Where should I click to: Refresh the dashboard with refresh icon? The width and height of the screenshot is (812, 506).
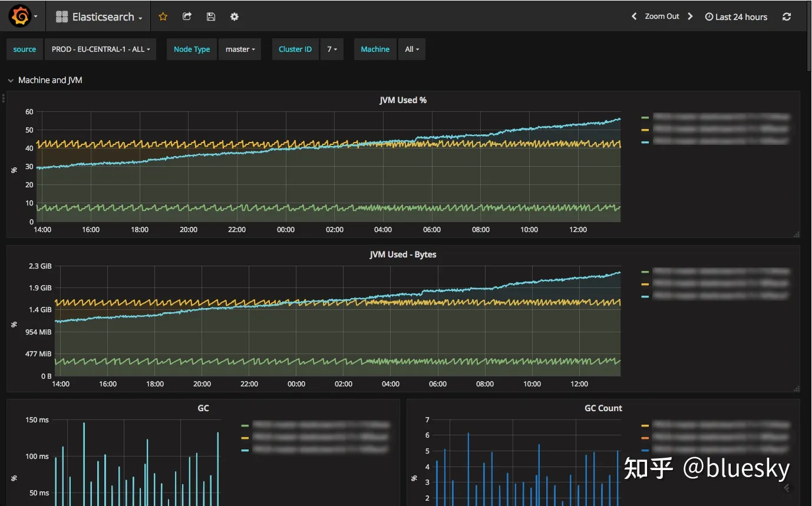pyautogui.click(x=787, y=16)
